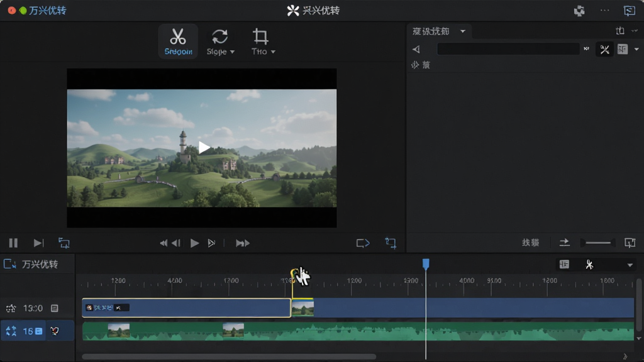Viewport: 644px width, 362px height.
Task: Click skip-to-end button beside pause
Action: pyautogui.click(x=38, y=243)
